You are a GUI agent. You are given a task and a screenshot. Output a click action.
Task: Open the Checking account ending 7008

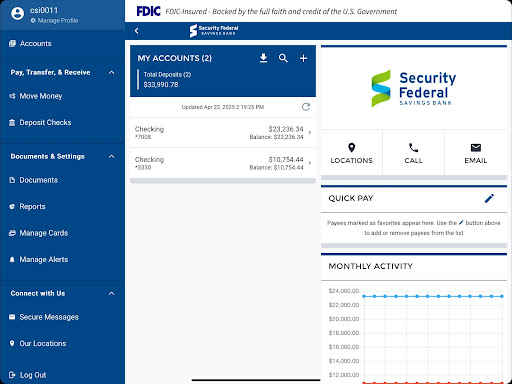pyautogui.click(x=223, y=133)
